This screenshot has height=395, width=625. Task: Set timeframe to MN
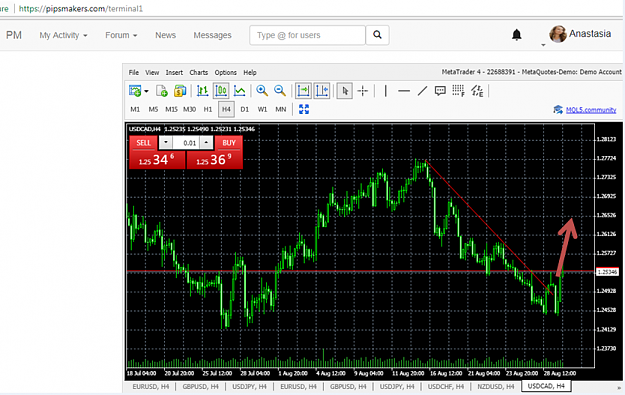(281, 109)
